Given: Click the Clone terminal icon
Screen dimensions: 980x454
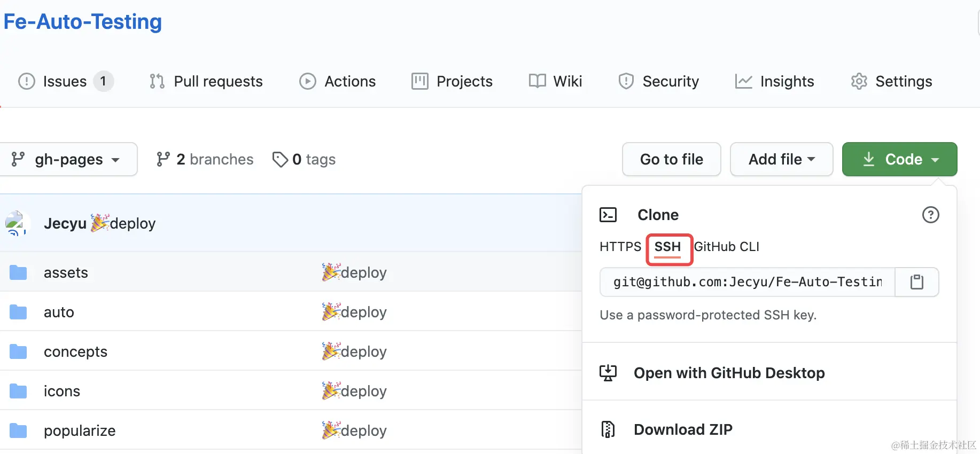Looking at the screenshot, I should point(608,215).
